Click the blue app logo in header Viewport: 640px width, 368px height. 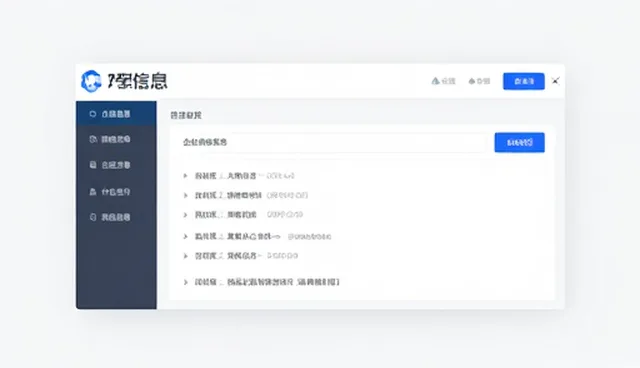(x=91, y=81)
